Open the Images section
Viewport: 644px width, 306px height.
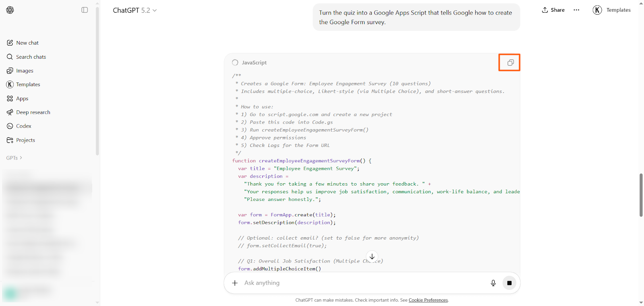click(x=25, y=71)
